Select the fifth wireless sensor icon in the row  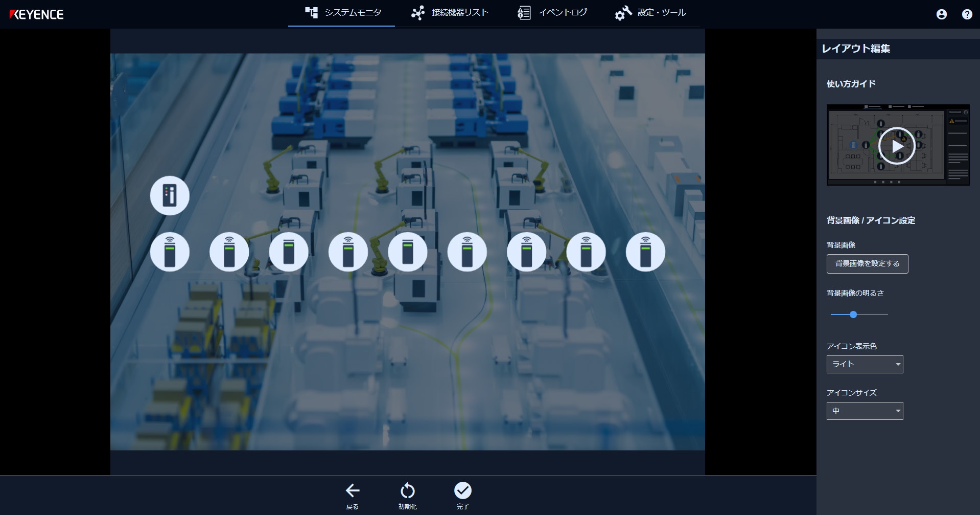tap(408, 252)
